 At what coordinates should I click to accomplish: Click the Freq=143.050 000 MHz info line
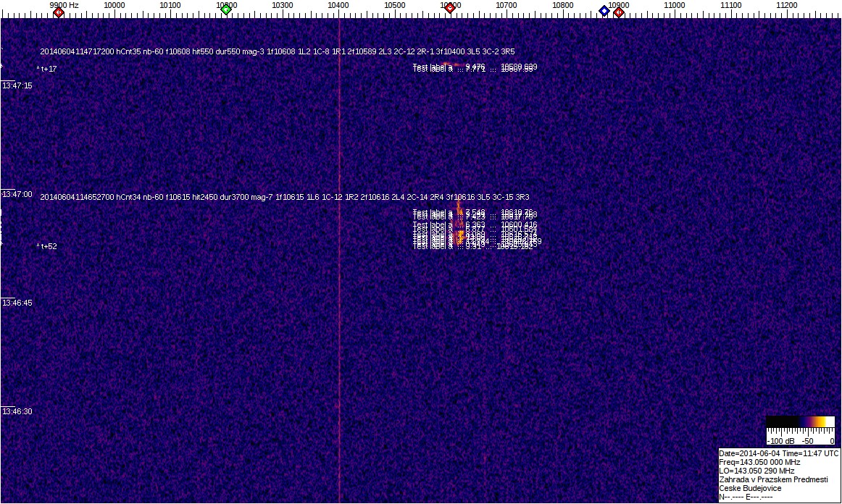click(x=759, y=462)
